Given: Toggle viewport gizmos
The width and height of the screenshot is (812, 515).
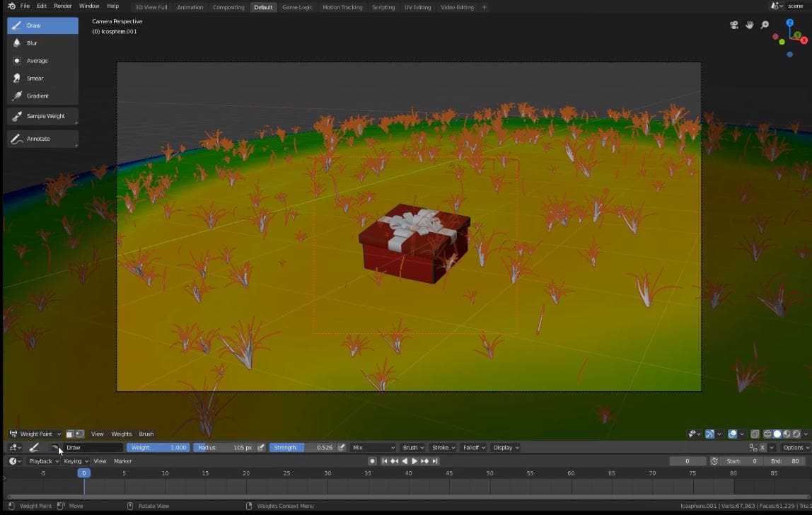Looking at the screenshot, I should pyautogui.click(x=710, y=434).
